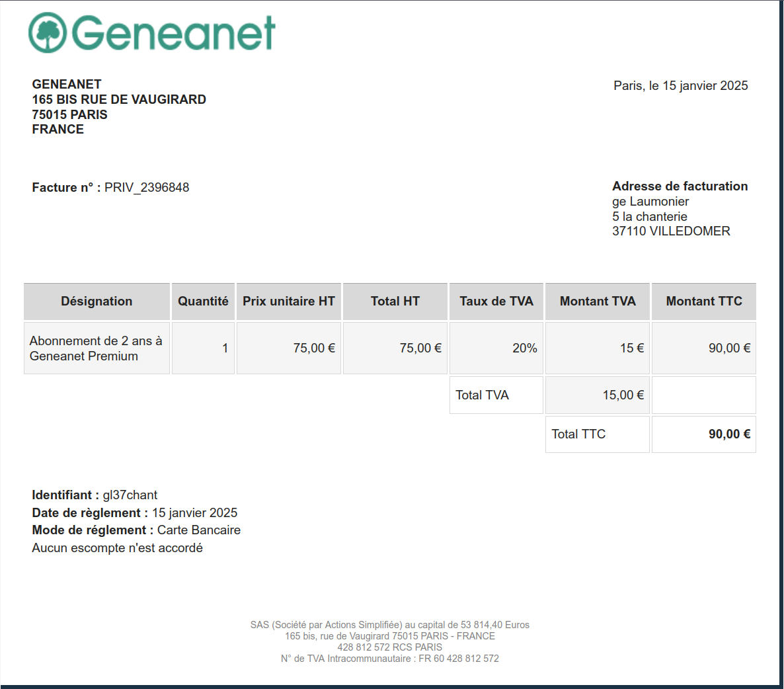Click the date Paris, le 15 janvier 2025
Viewport: 784px width, 689px height.
coord(680,86)
